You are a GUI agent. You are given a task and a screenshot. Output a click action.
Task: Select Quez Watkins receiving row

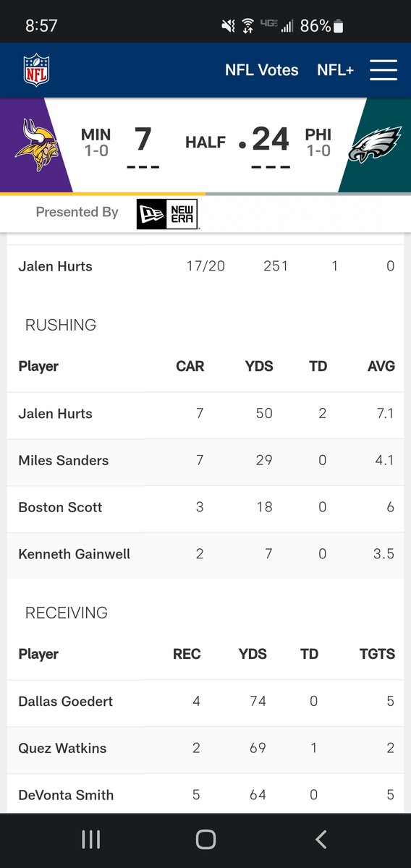point(205,749)
